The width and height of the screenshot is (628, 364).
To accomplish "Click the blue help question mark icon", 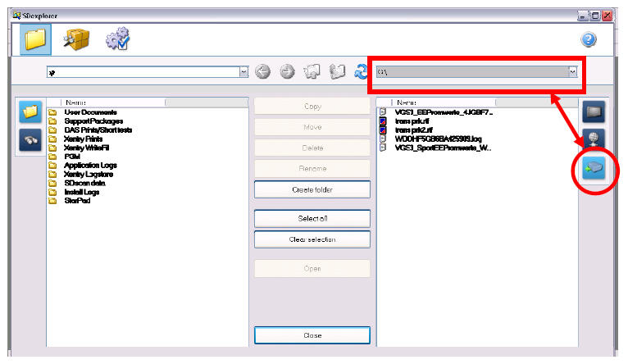I will tap(588, 39).
